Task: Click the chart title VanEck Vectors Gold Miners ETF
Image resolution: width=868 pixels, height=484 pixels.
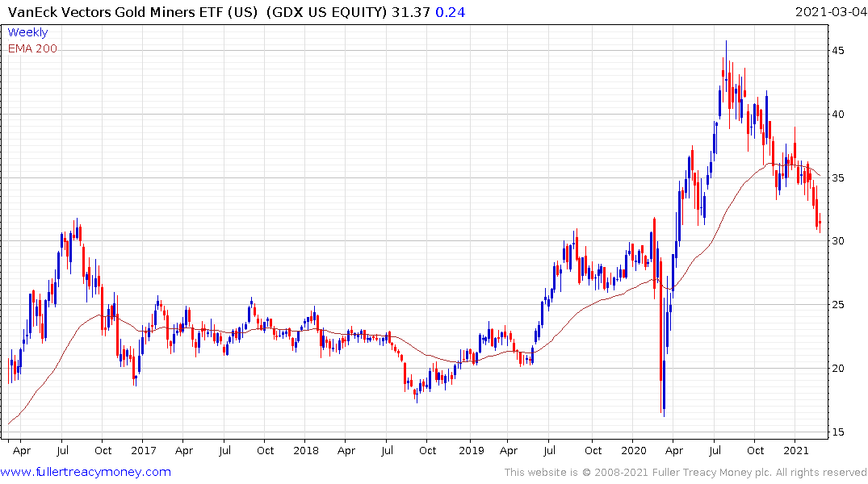Action: tap(133, 12)
